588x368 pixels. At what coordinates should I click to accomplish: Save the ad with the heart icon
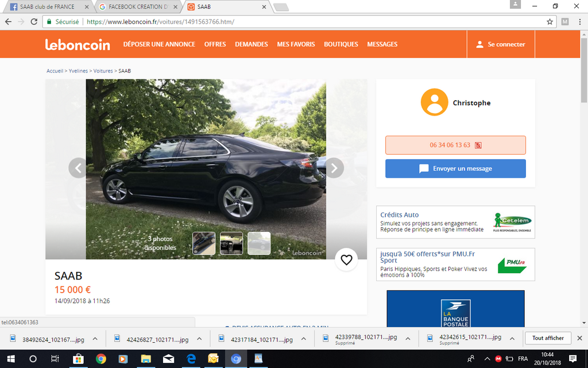point(346,259)
